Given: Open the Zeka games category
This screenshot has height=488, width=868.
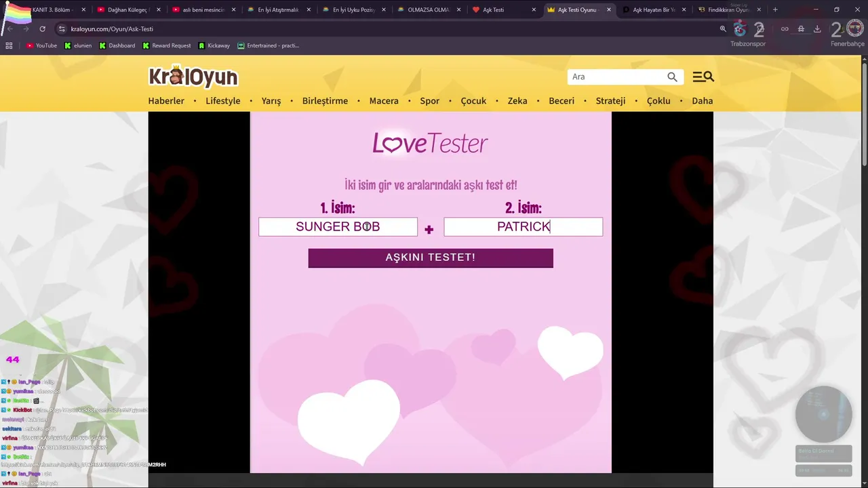Looking at the screenshot, I should pos(517,101).
